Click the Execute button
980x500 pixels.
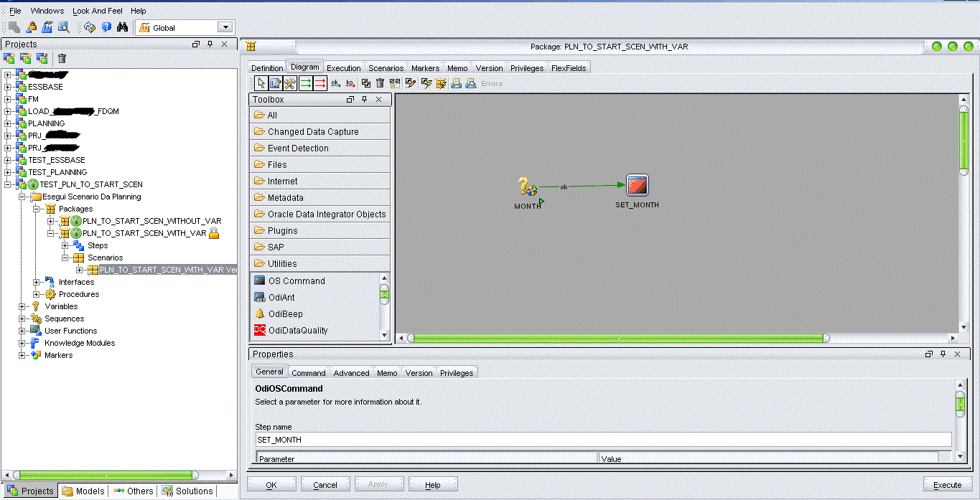(946, 484)
